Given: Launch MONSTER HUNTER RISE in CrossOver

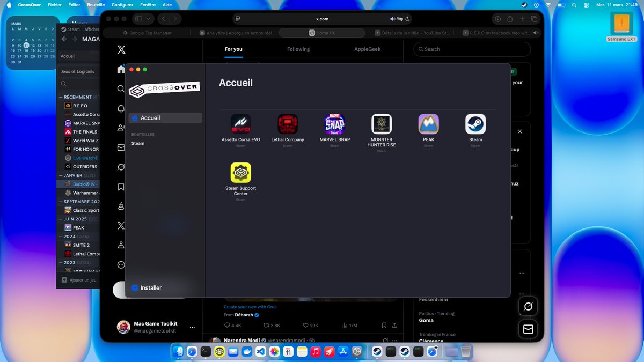Looking at the screenshot, I should click(x=382, y=124).
